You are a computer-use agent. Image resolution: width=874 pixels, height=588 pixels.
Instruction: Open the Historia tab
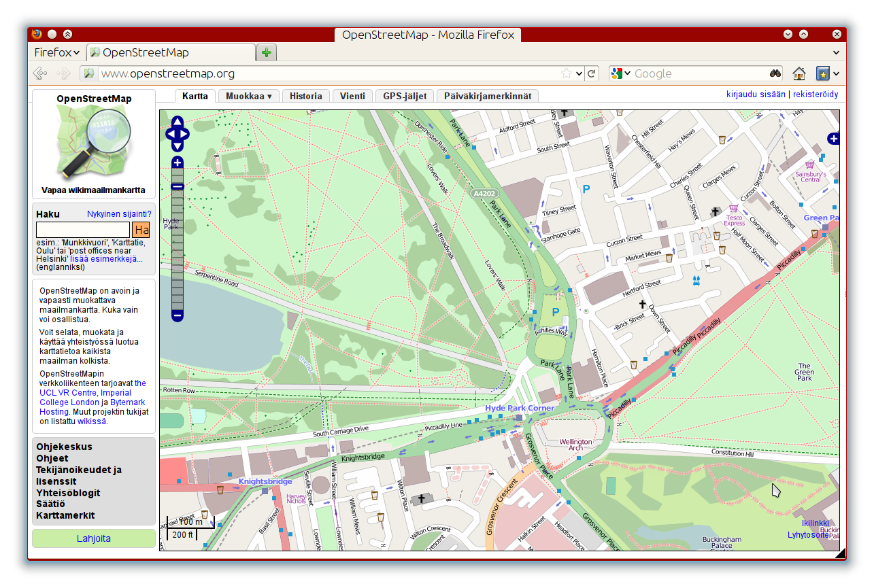click(x=306, y=96)
